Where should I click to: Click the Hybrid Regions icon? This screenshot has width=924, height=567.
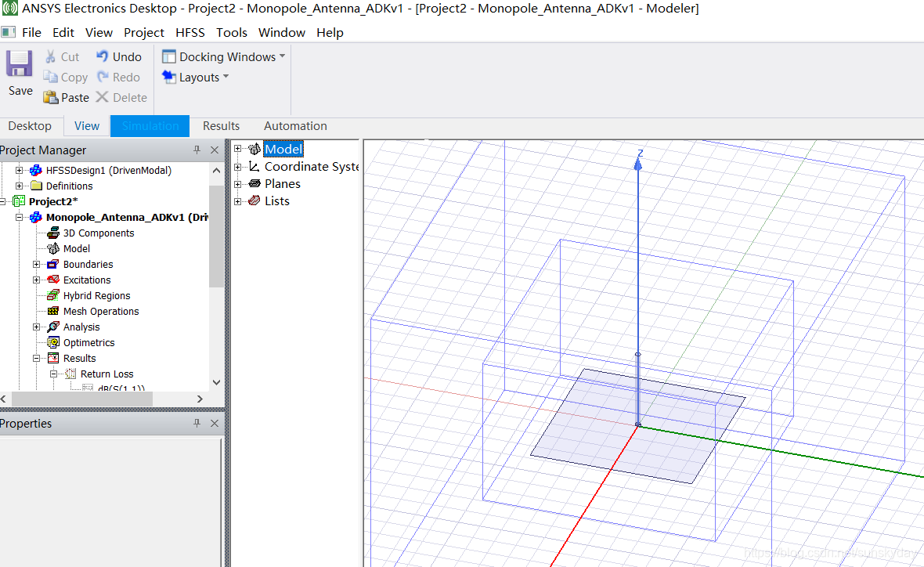[53, 295]
